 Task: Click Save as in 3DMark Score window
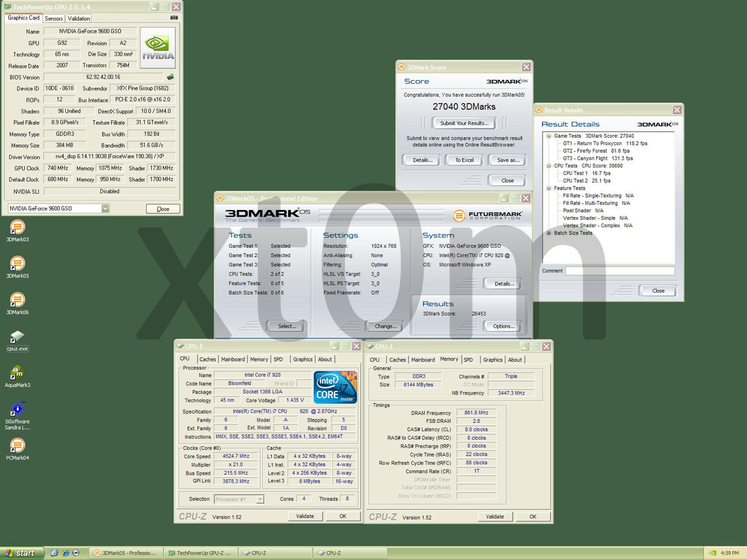(x=508, y=160)
